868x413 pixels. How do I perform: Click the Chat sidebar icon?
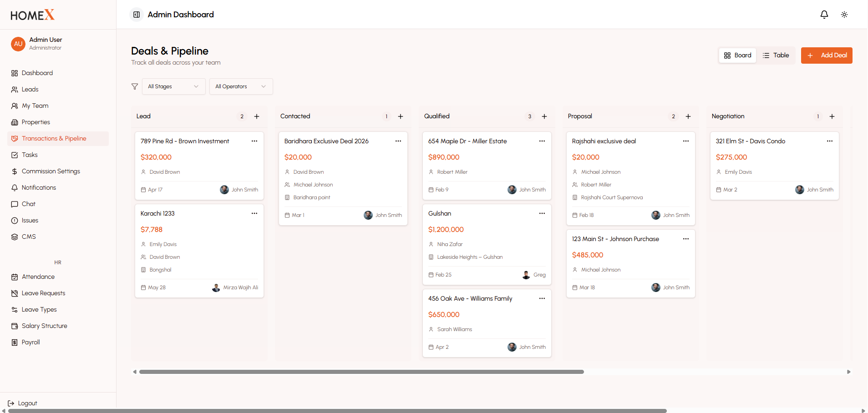click(15, 204)
